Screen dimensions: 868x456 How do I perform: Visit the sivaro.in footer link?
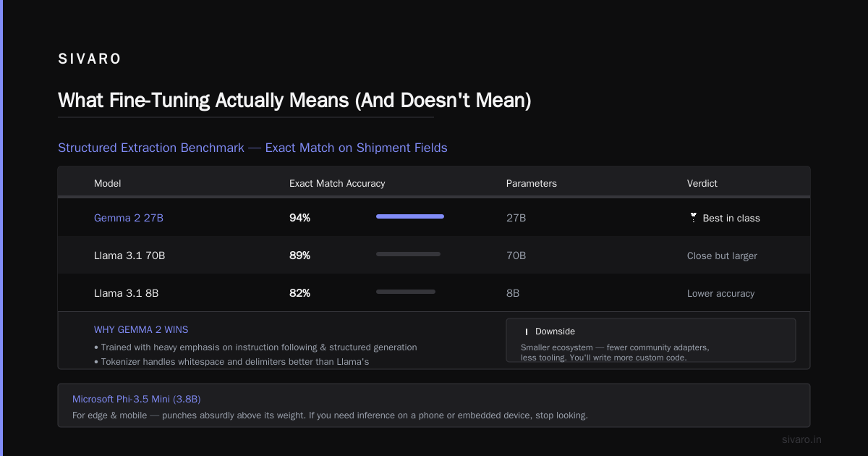click(801, 439)
